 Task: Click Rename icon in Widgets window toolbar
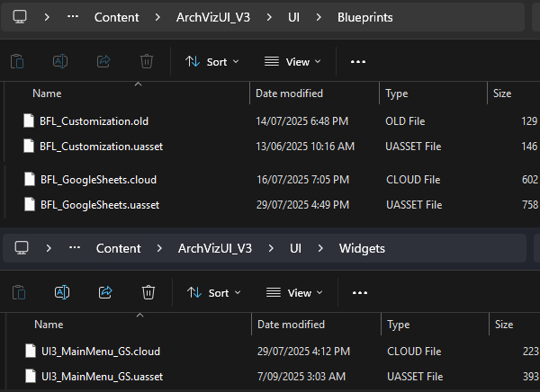[61, 292]
